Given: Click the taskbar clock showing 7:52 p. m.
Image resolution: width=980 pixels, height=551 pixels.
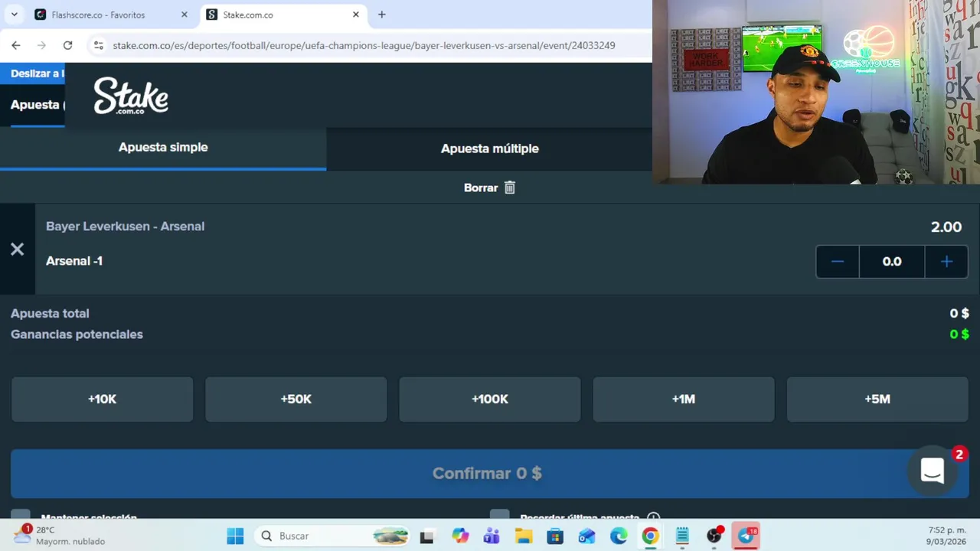Looking at the screenshot, I should (x=946, y=536).
